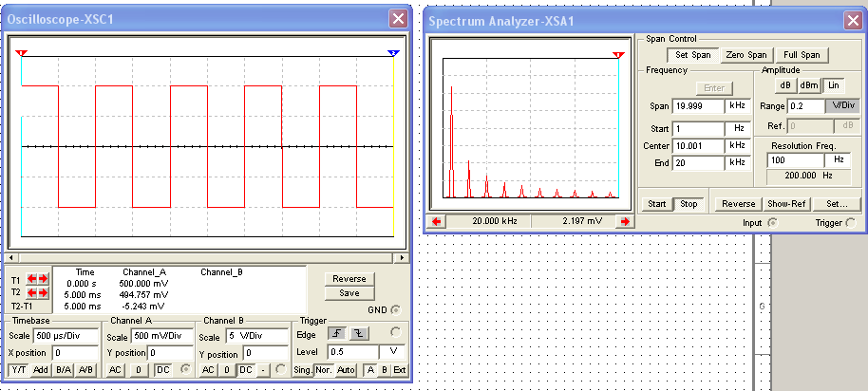
Task: Open spectrum analyzer Set... dialog
Action: [837, 203]
